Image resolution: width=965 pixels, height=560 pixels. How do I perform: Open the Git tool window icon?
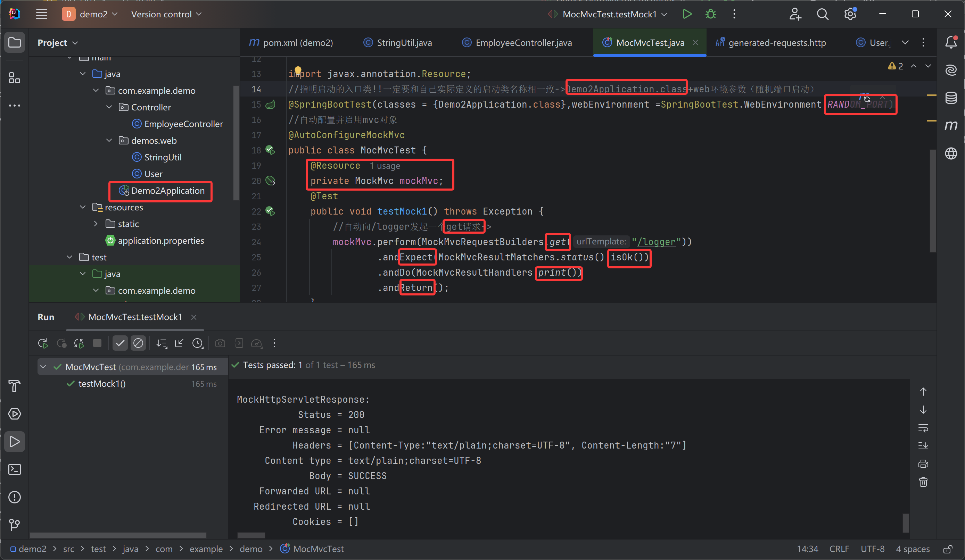click(15, 524)
